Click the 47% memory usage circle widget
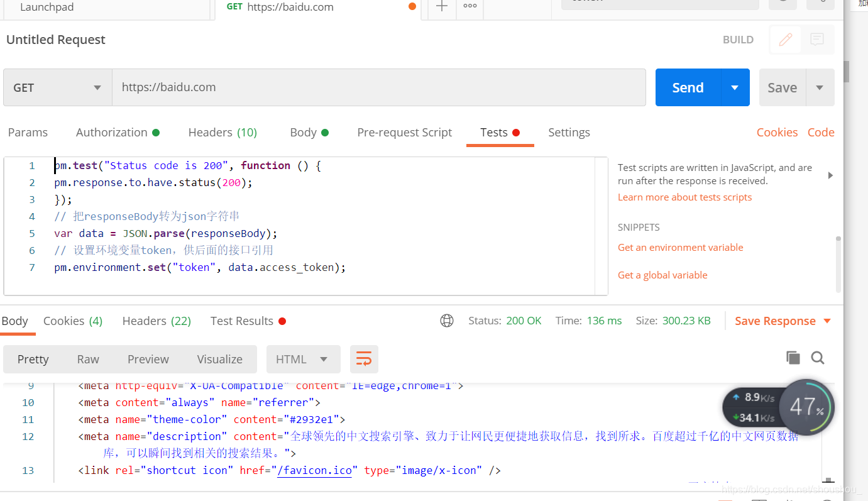 [x=806, y=407]
